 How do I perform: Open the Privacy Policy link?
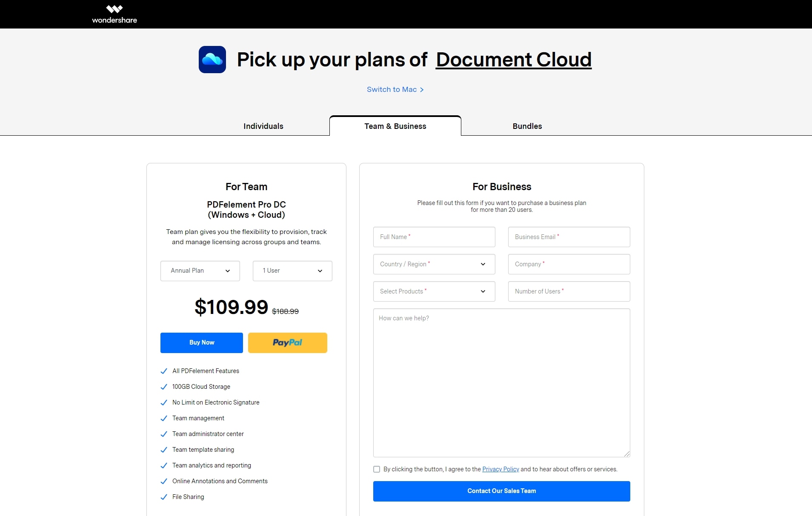[x=500, y=469]
